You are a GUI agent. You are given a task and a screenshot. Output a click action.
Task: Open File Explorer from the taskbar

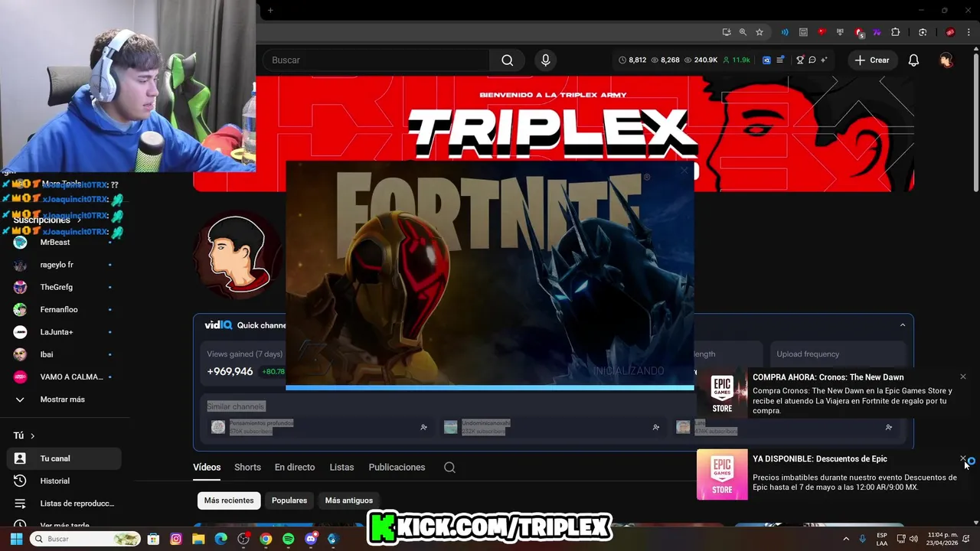pos(198,539)
